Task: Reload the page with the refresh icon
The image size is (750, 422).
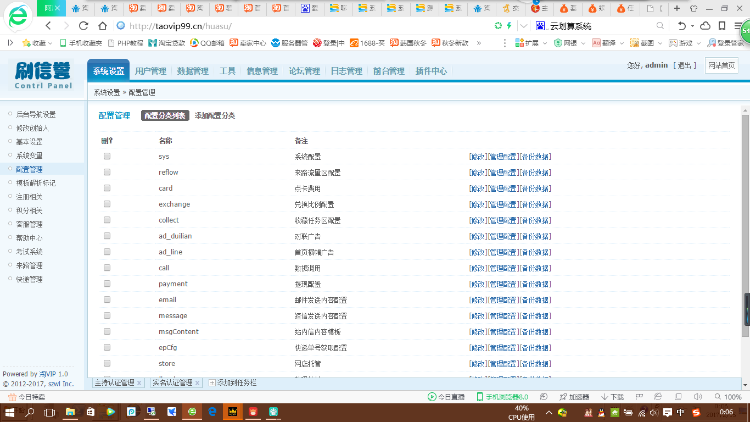Action: click(84, 26)
